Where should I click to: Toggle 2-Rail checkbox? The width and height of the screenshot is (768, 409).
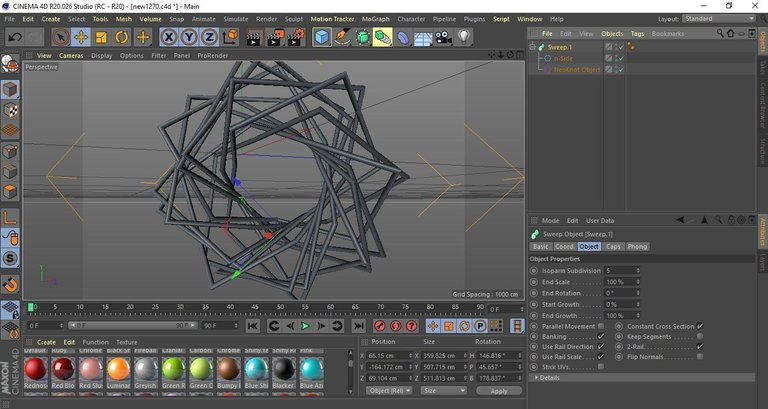(700, 346)
